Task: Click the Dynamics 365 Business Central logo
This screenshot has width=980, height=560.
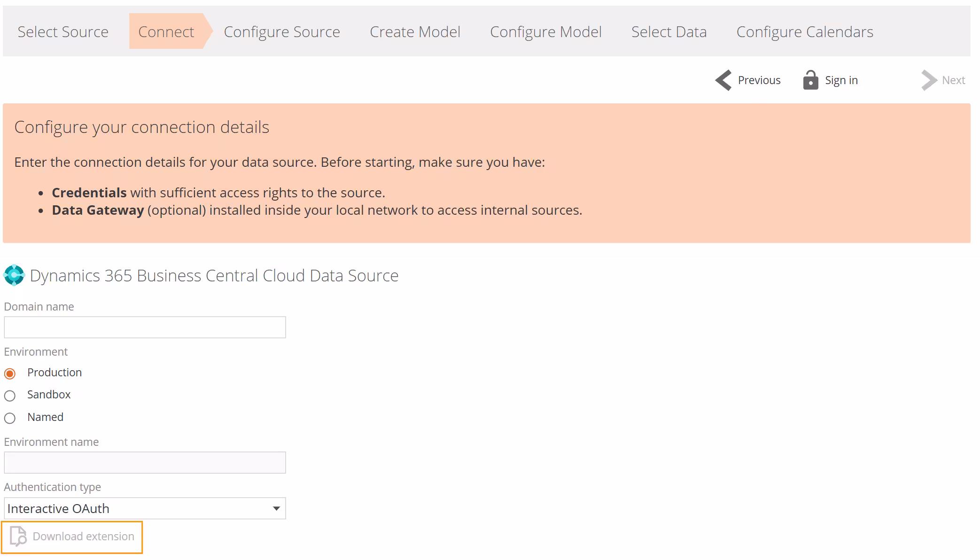Action: pos(14,275)
